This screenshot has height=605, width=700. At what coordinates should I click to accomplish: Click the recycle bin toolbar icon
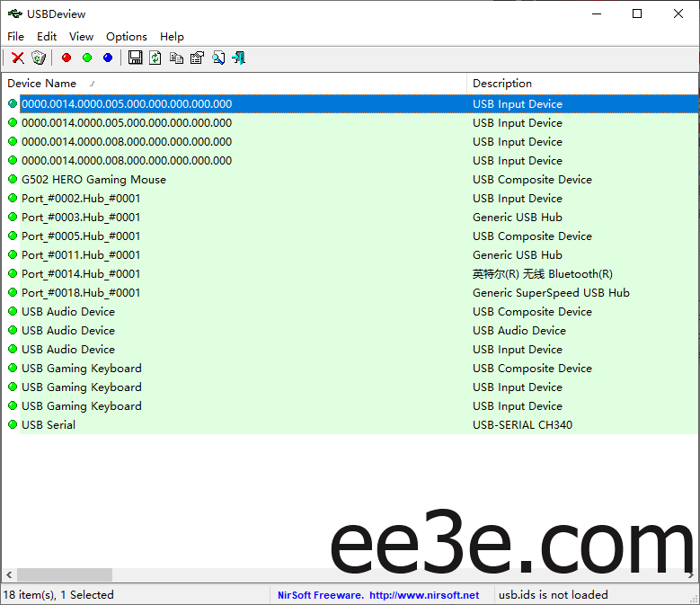[39, 58]
